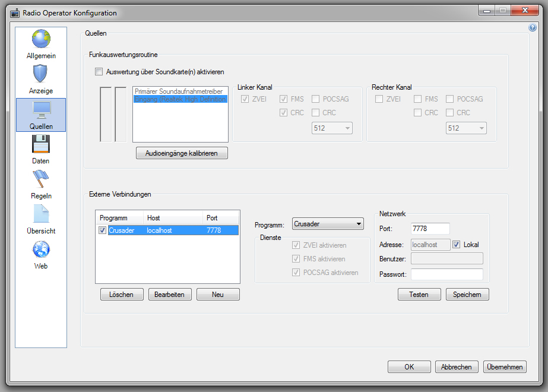Expand the Linker Kanal 512 dropdown
This screenshot has height=392, width=548.
332,128
